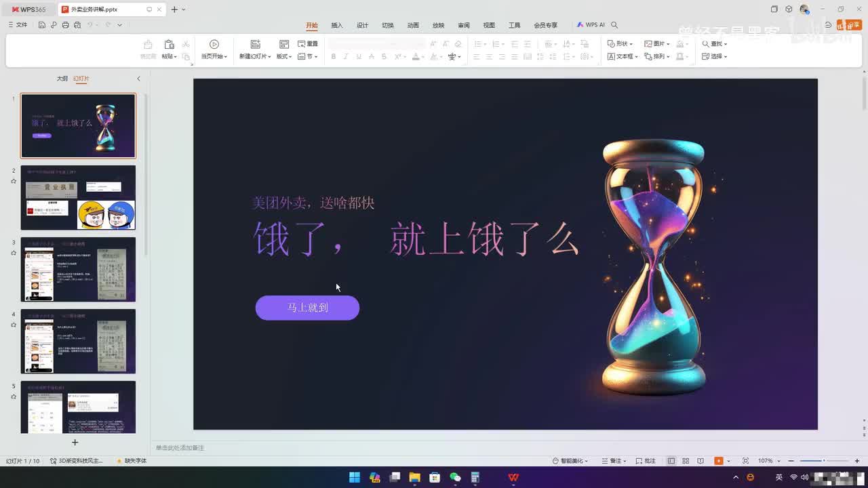Switch to Slide Sorter view icon

coord(686,461)
